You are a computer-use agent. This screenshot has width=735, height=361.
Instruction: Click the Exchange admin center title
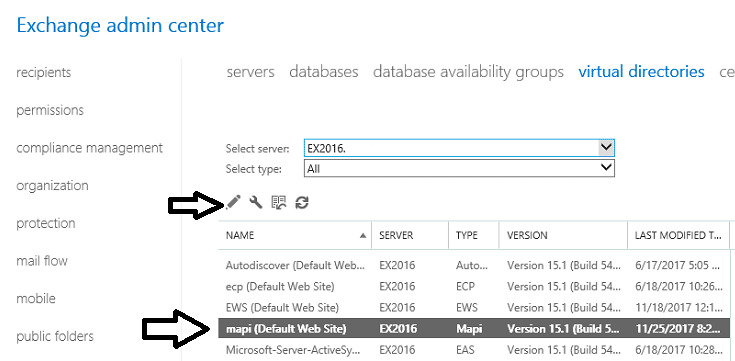tap(120, 25)
